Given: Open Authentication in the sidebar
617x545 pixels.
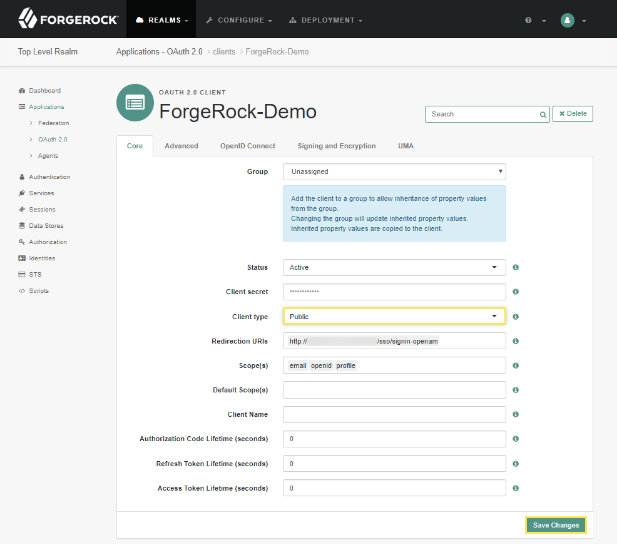Looking at the screenshot, I should 49,177.
